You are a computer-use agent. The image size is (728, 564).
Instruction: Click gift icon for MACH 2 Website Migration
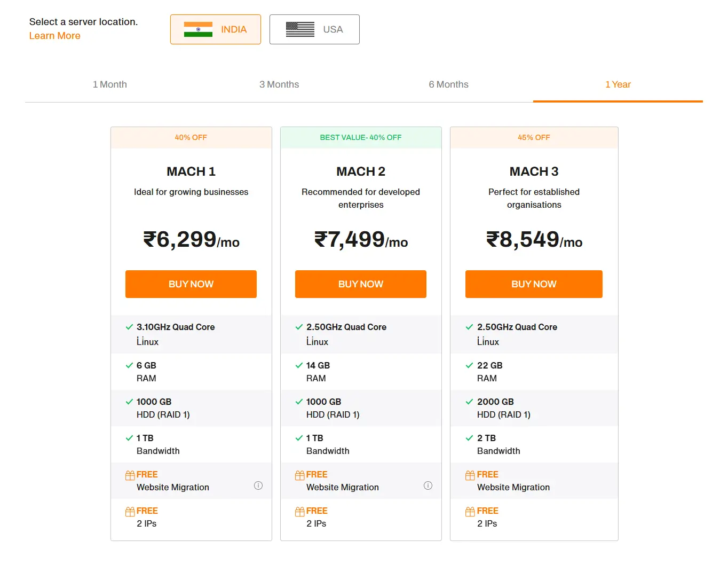point(299,475)
